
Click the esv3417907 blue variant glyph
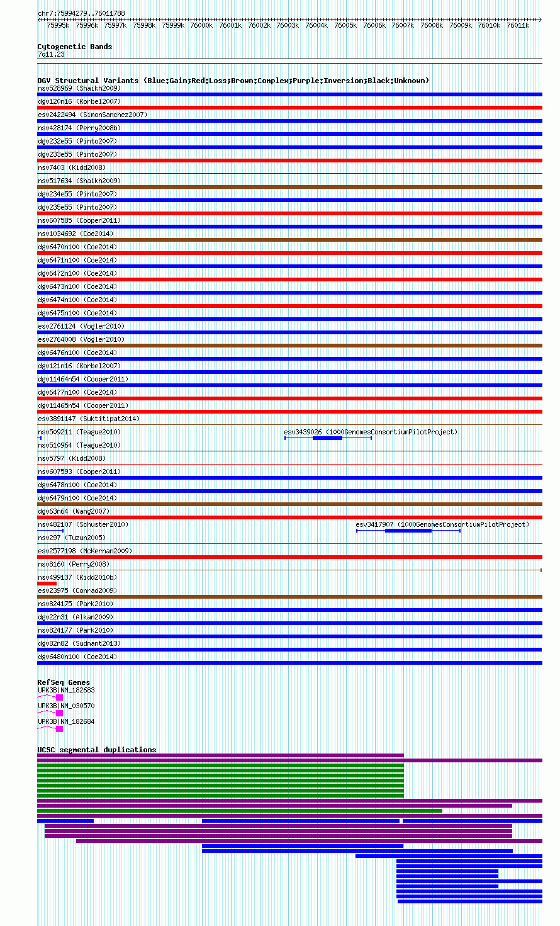408,531
